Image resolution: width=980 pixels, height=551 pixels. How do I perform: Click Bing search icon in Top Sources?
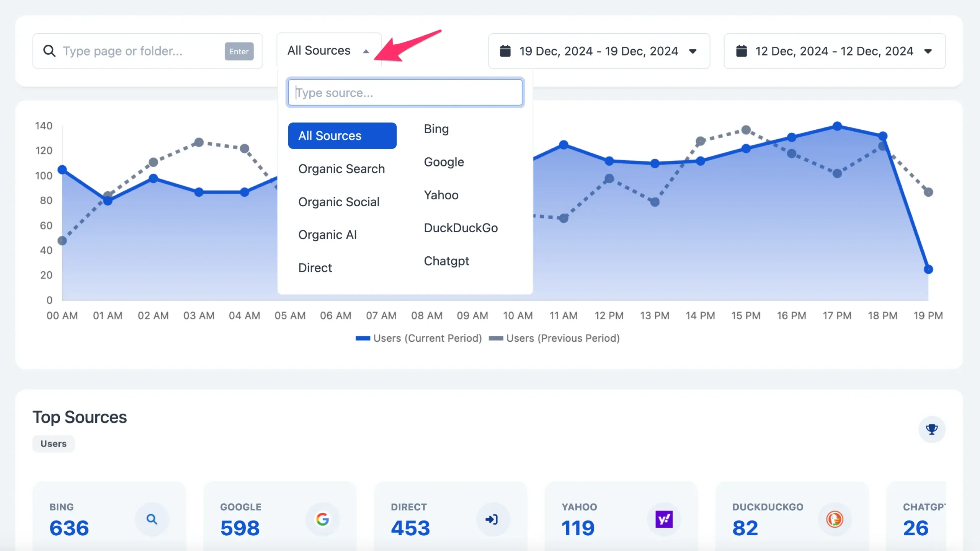pos(152,519)
